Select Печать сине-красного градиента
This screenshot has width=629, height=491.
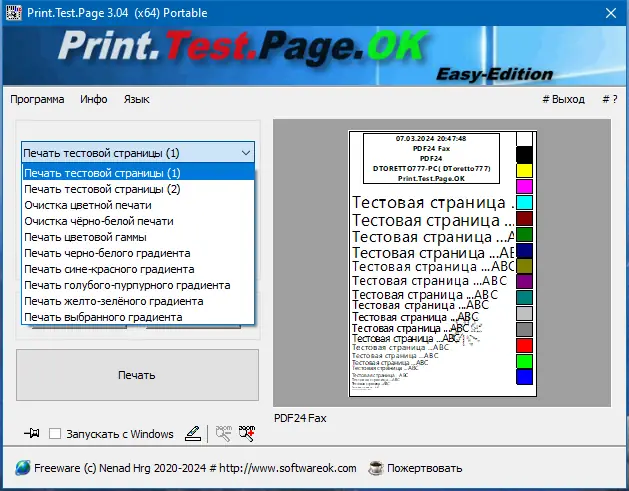[x=138, y=269]
